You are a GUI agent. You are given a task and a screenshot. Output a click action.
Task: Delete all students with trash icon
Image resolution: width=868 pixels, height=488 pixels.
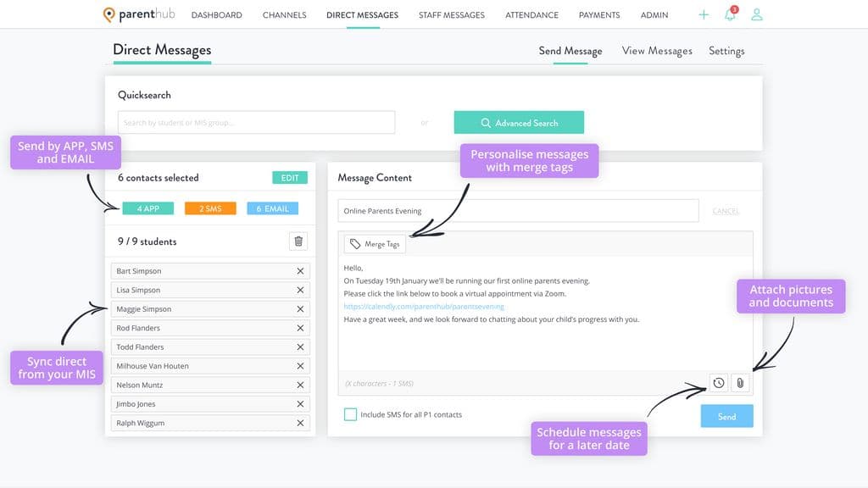coord(298,241)
